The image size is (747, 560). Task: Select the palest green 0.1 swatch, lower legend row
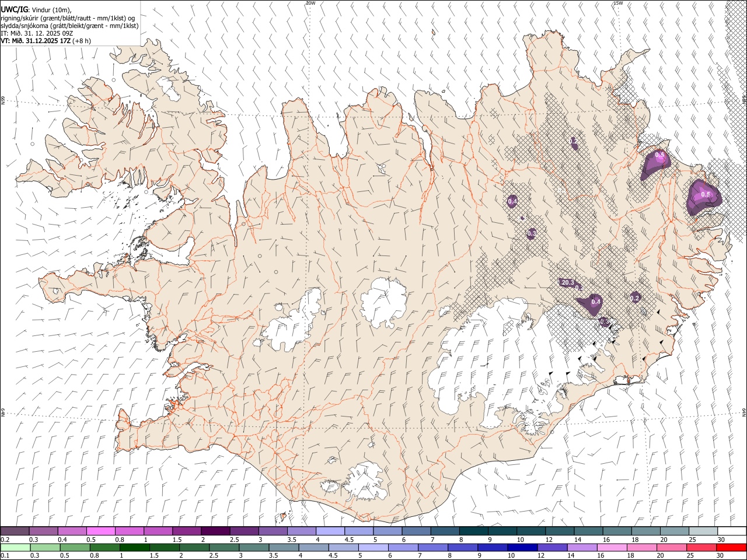(x=15, y=547)
